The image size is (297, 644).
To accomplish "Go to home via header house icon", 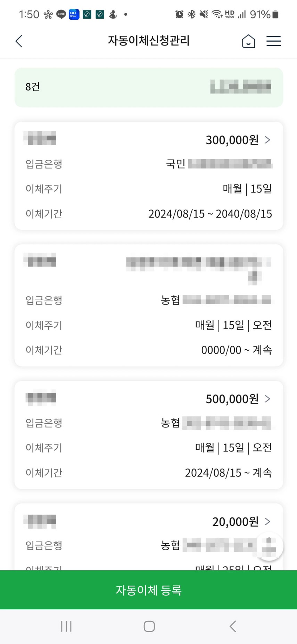I will [x=248, y=41].
